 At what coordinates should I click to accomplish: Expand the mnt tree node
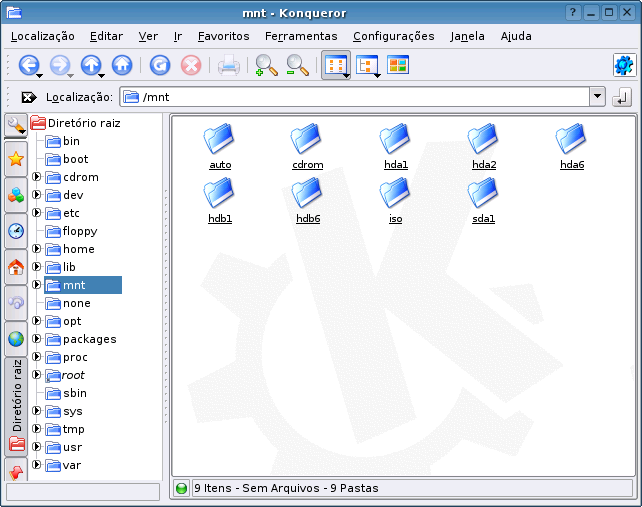(36, 285)
